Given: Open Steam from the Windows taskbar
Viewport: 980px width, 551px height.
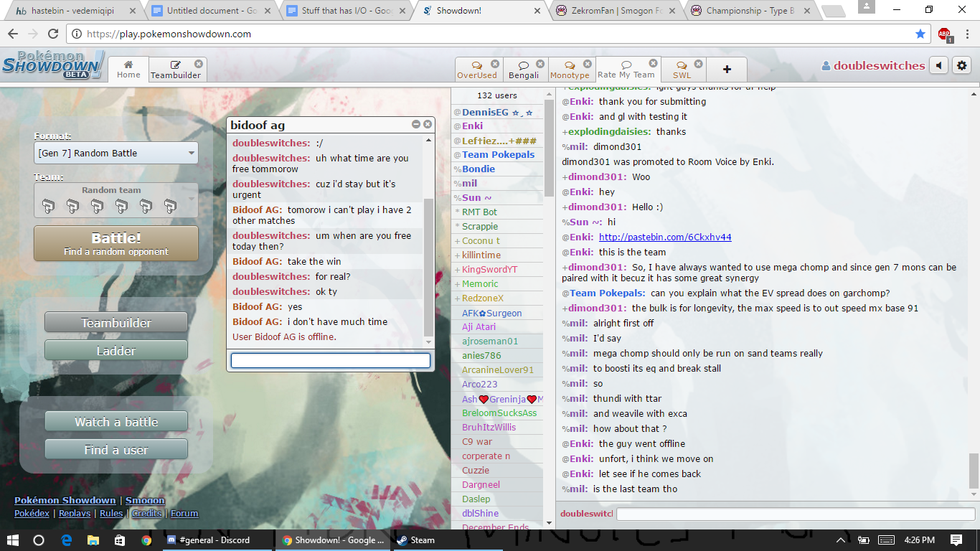Looking at the screenshot, I should pyautogui.click(x=415, y=540).
